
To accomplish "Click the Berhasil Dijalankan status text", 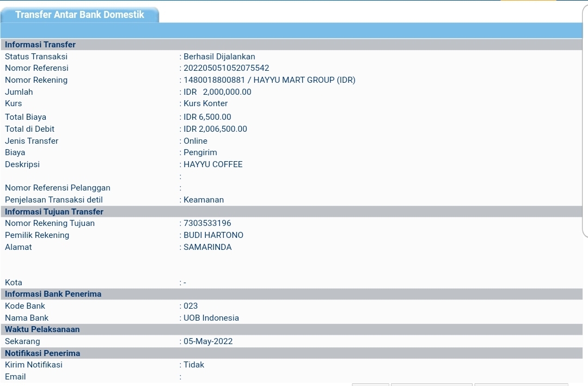I will pos(219,57).
